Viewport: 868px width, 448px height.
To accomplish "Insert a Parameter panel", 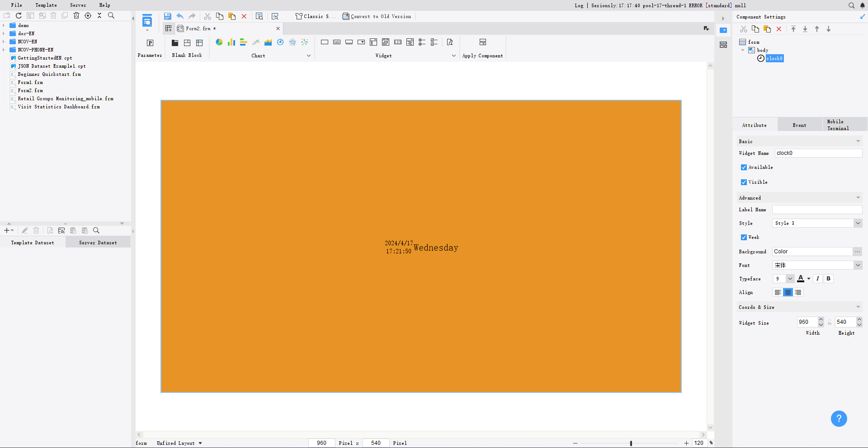I will [150, 43].
